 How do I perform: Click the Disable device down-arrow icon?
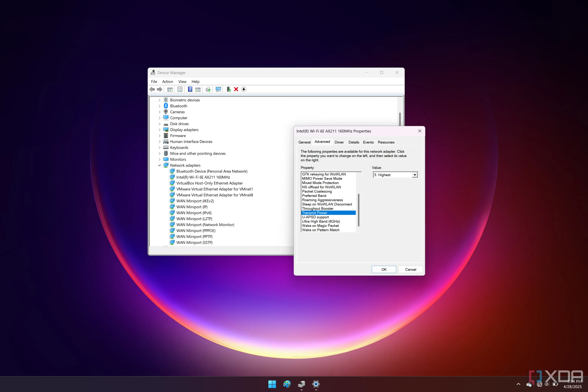coord(244,89)
